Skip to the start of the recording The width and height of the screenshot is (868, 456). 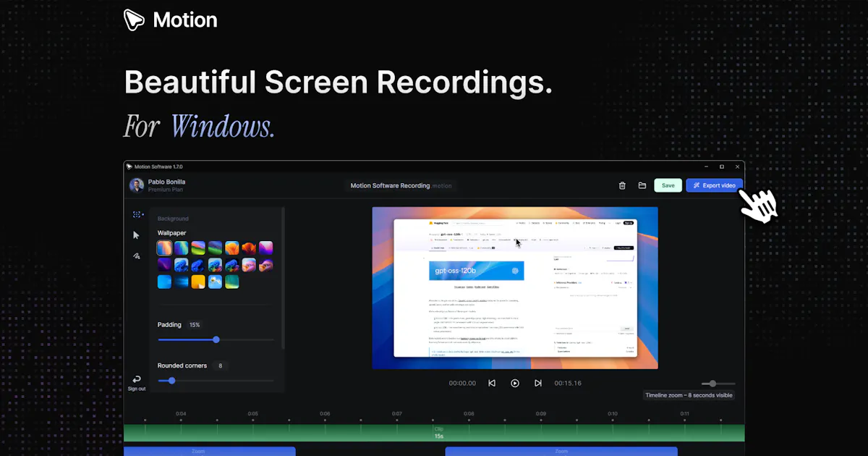(x=492, y=383)
